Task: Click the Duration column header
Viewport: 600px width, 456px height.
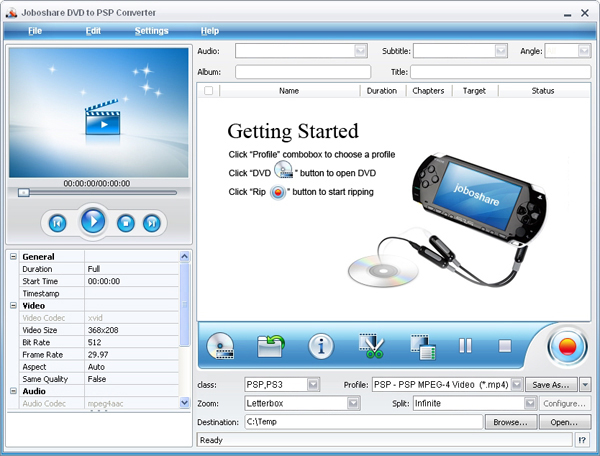Action: pyautogui.click(x=382, y=91)
